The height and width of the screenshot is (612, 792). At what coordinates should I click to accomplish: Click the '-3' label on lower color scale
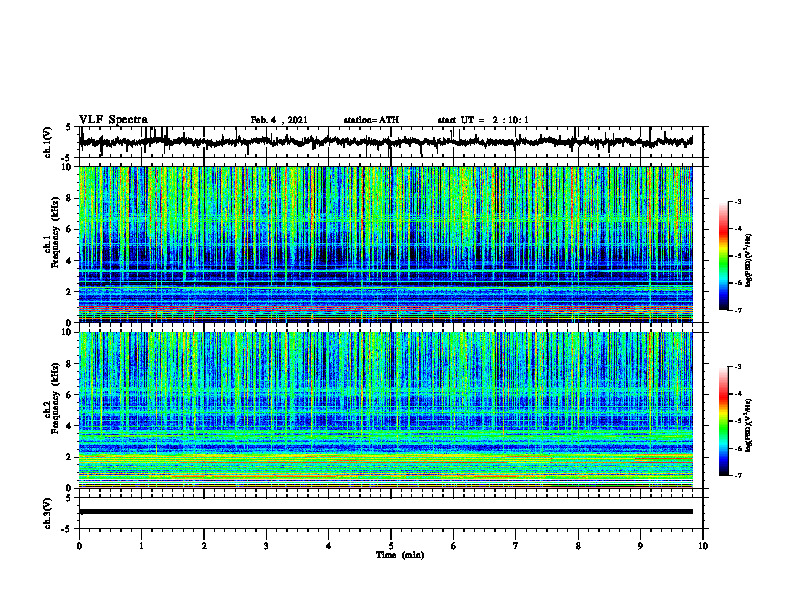pyautogui.click(x=737, y=367)
